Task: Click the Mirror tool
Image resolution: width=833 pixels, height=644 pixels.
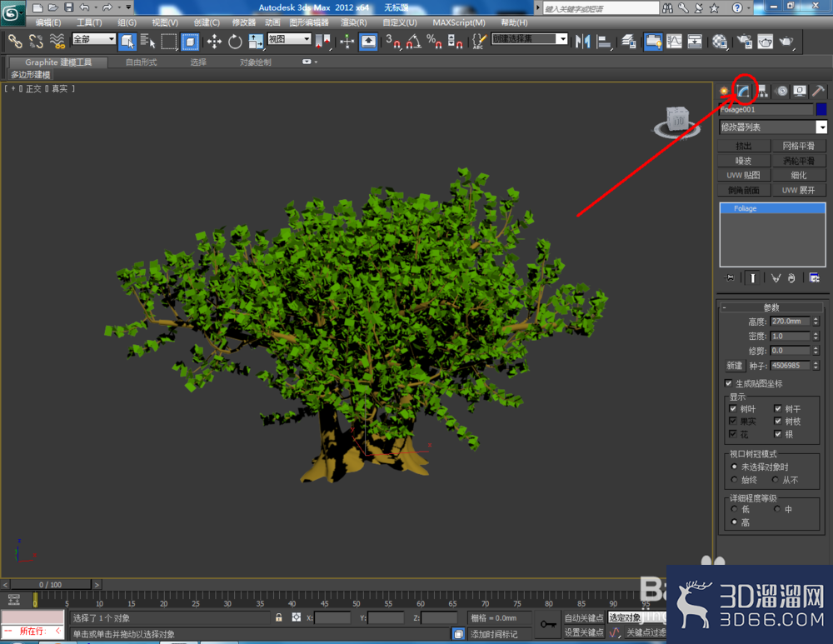Action: [583, 41]
